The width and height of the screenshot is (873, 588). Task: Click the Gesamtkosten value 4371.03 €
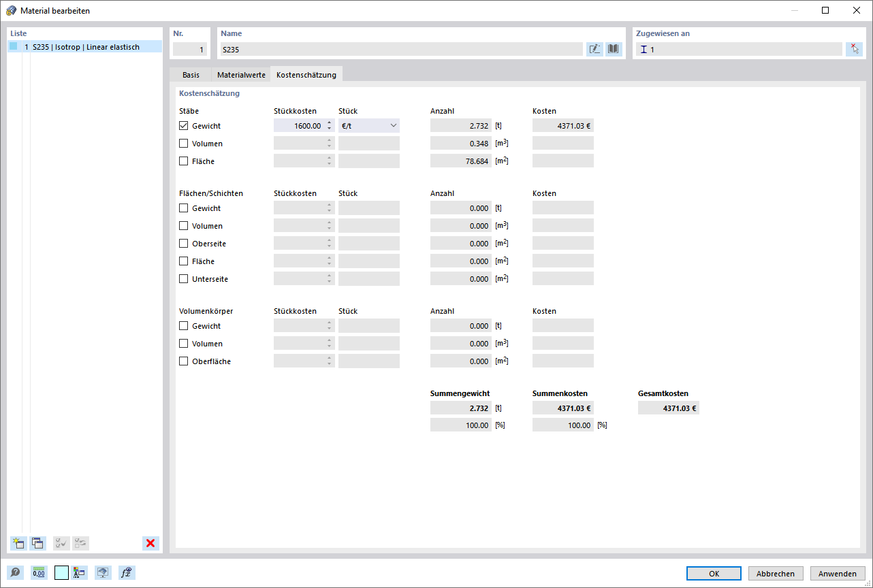(669, 408)
